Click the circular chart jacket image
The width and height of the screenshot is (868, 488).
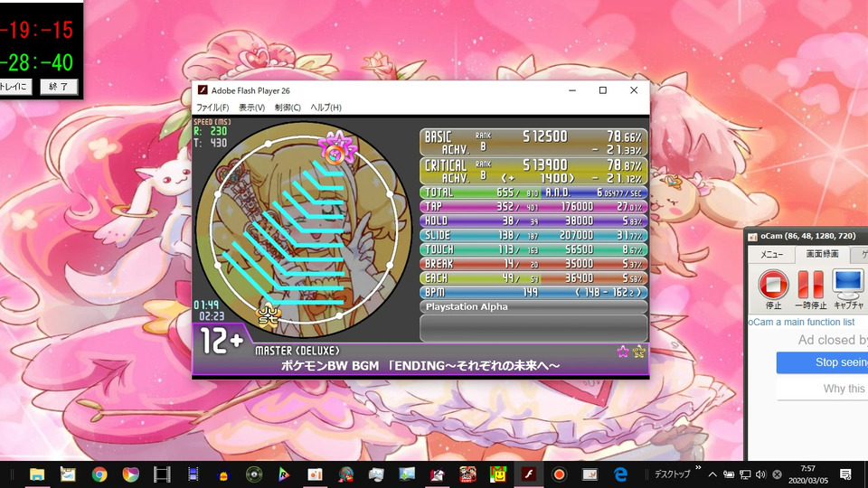coord(304,230)
